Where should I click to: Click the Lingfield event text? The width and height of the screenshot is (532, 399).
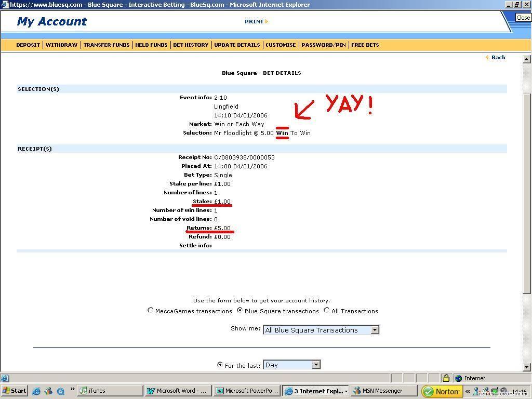[226, 107]
